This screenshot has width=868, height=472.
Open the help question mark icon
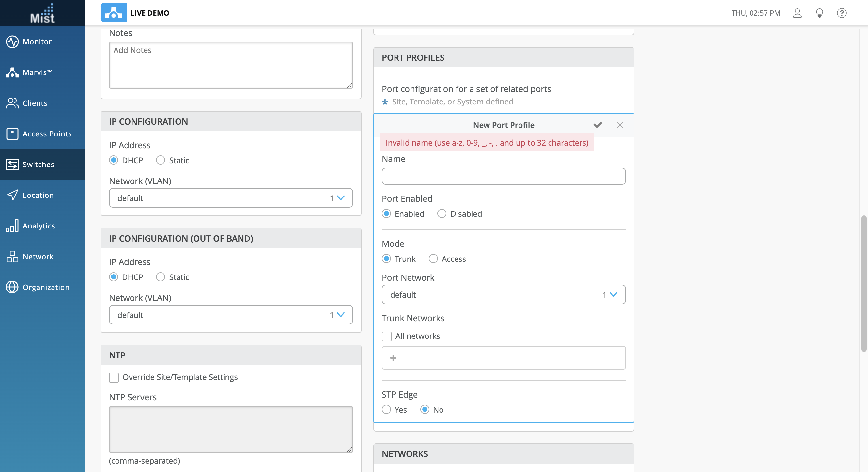(x=841, y=13)
